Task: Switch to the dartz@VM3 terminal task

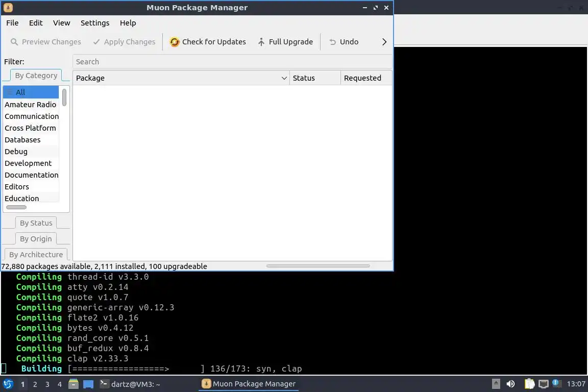Action: [130, 384]
